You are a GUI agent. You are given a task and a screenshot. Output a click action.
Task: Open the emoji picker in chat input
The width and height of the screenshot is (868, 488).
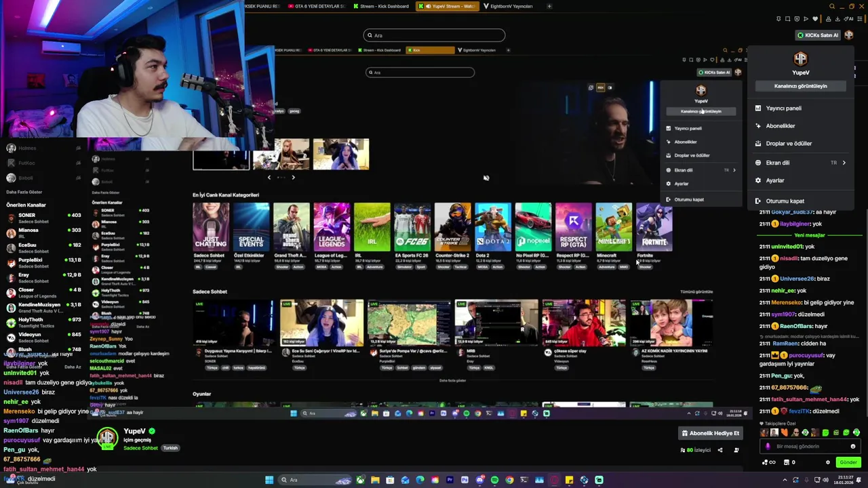[x=853, y=447]
